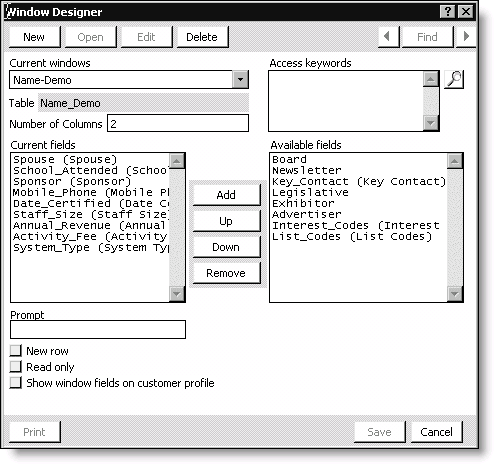This screenshot has width=495, height=465.
Task: Click the magnifying glass keyword lookup icon
Action: click(454, 79)
